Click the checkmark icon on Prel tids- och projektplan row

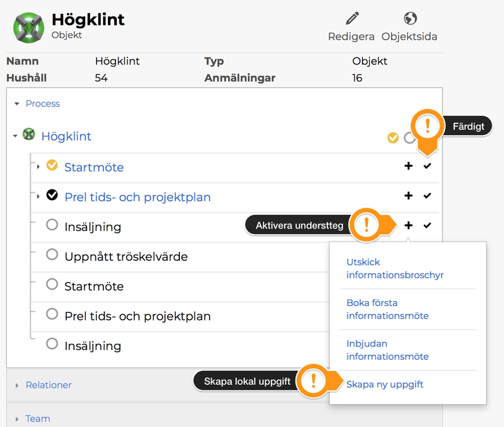(427, 196)
